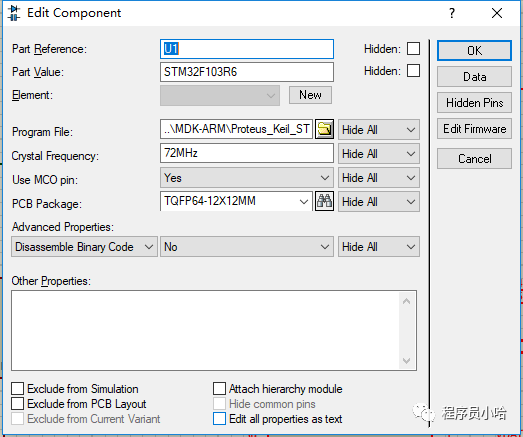Toggle Hidden checkbox for Part Value
This screenshot has height=437, width=523.
point(413,71)
